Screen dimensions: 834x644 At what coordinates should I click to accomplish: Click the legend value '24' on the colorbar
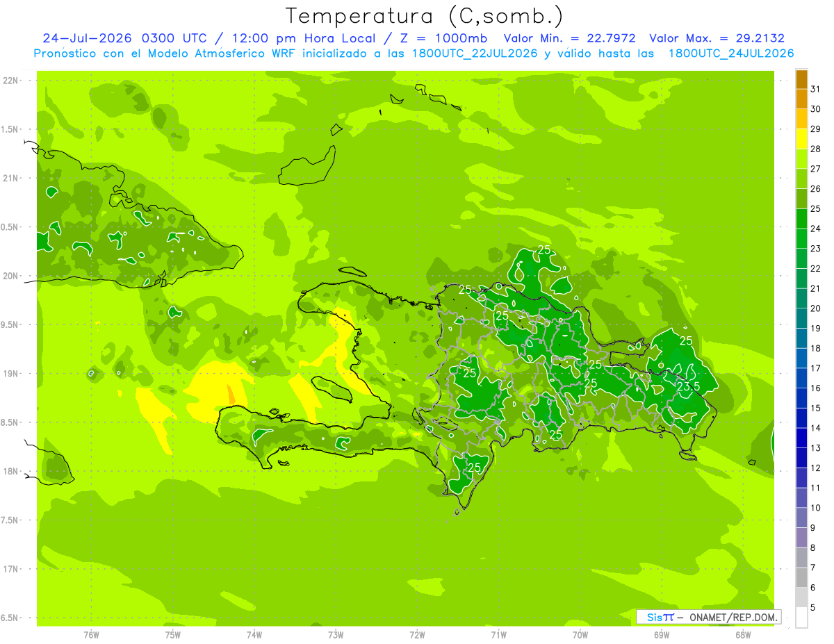816,229
